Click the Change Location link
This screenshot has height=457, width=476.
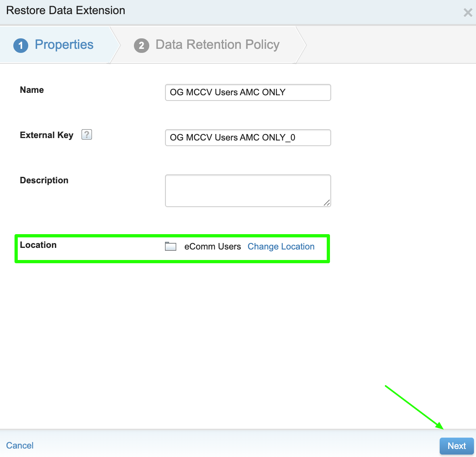281,246
